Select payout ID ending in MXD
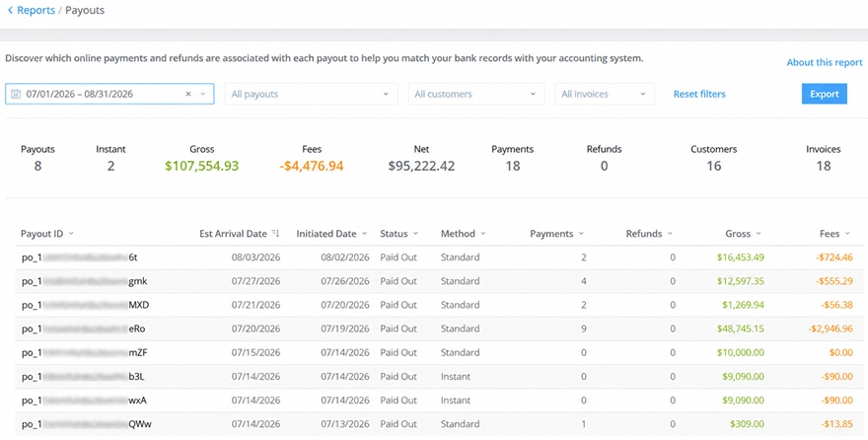Viewport: 868px width, 440px height. click(x=85, y=305)
